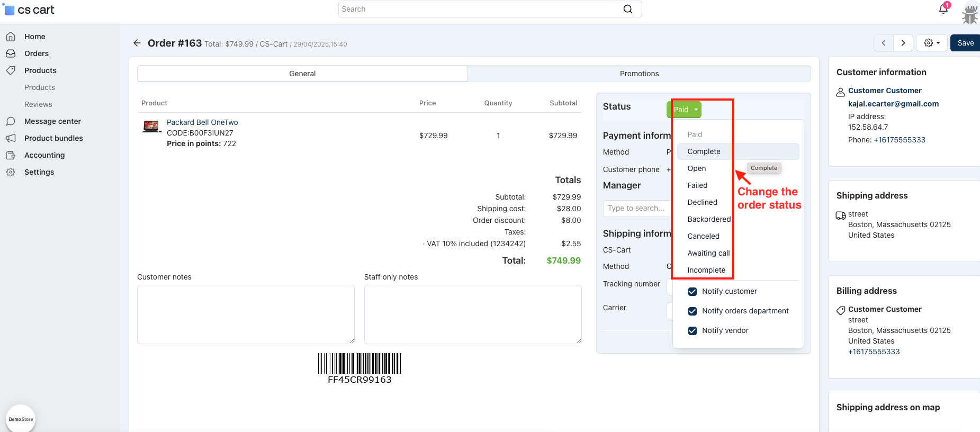Click the Product bundles megaphone icon

pyautogui.click(x=11, y=138)
